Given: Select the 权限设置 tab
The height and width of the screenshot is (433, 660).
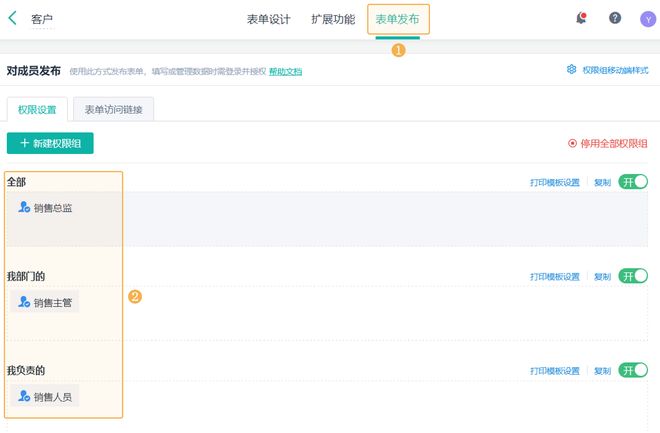Looking at the screenshot, I should (x=37, y=110).
